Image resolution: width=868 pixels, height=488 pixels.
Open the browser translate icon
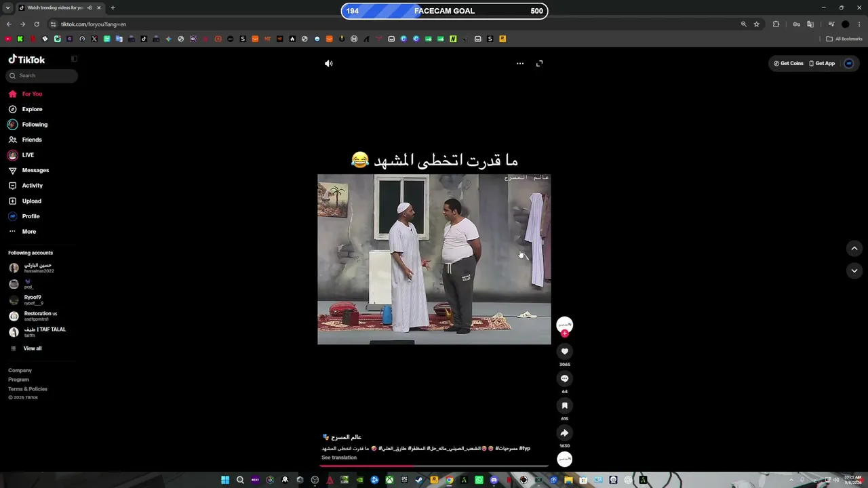tap(810, 24)
